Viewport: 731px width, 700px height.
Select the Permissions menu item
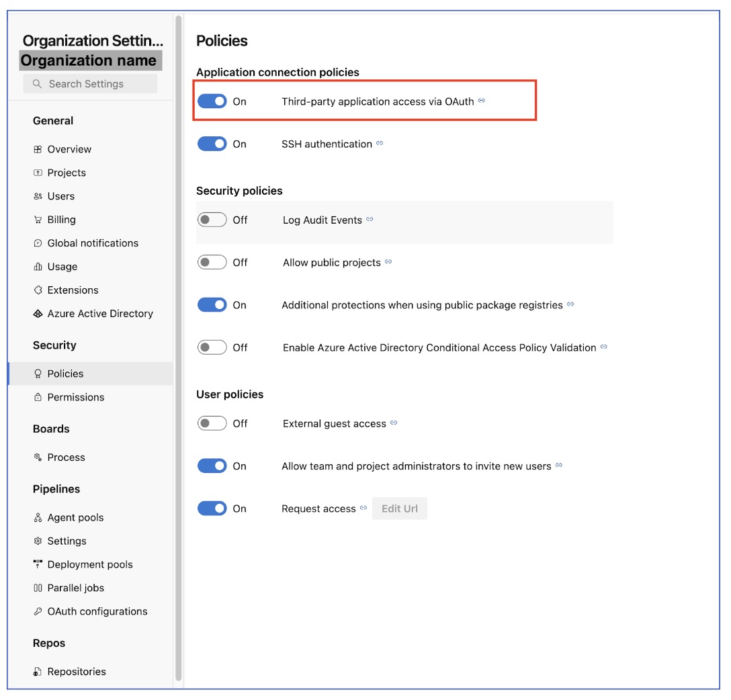tap(91, 397)
